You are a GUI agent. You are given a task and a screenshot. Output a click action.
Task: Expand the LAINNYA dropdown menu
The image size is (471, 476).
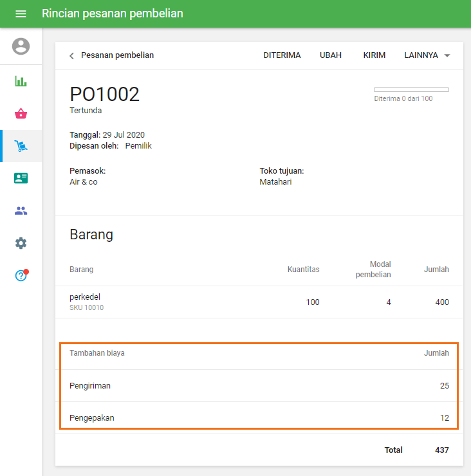pyautogui.click(x=427, y=55)
